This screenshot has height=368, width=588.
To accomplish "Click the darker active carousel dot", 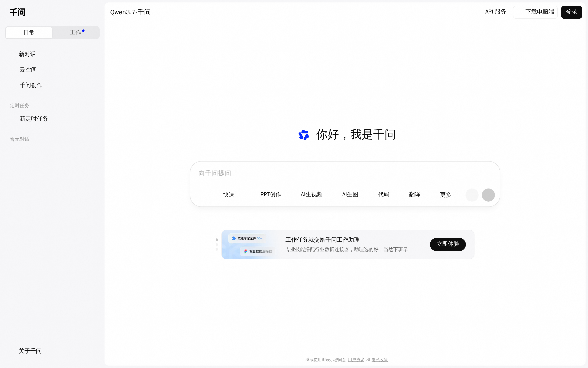I will (217, 239).
